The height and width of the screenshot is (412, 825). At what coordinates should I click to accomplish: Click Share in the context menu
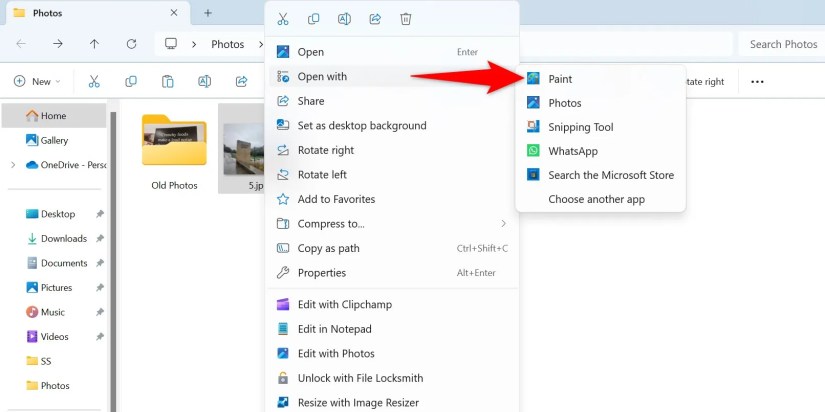392,101
